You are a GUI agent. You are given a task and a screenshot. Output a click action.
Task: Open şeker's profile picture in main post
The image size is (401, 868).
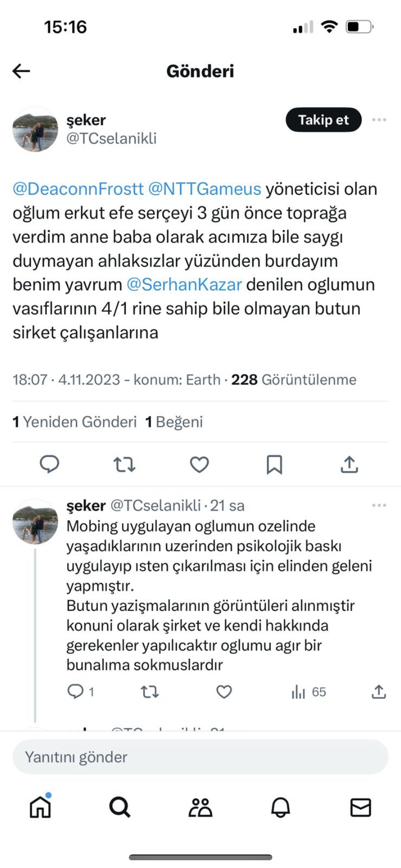tap(35, 130)
